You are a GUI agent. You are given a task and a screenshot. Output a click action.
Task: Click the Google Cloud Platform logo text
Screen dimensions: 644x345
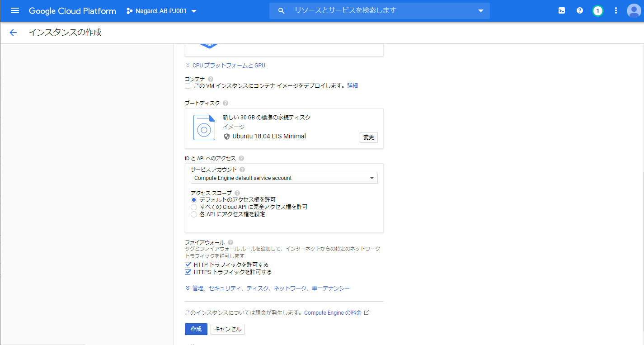(72, 11)
